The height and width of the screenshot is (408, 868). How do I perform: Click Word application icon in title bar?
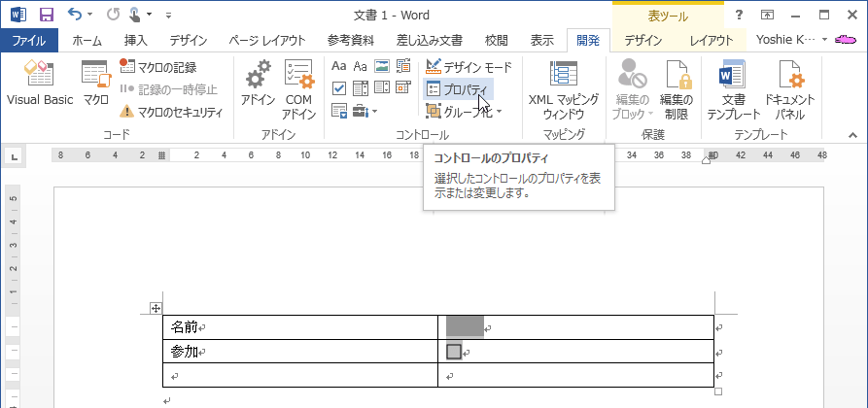point(18,15)
